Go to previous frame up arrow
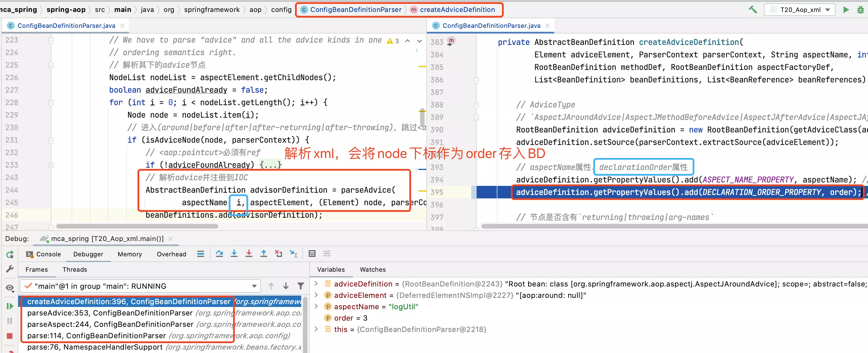This screenshot has height=353, width=868. 271,286
